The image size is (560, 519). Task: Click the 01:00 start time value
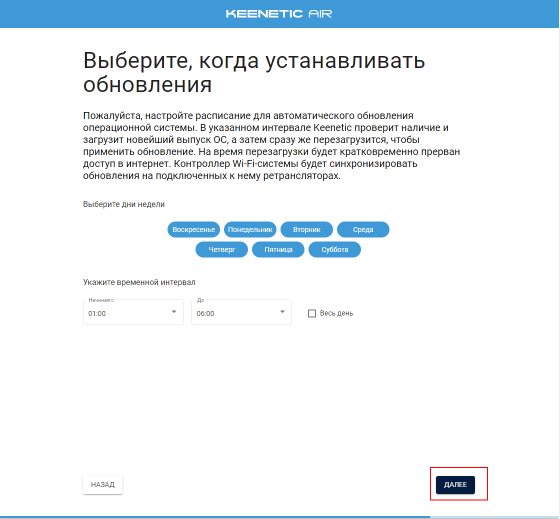[x=97, y=314]
